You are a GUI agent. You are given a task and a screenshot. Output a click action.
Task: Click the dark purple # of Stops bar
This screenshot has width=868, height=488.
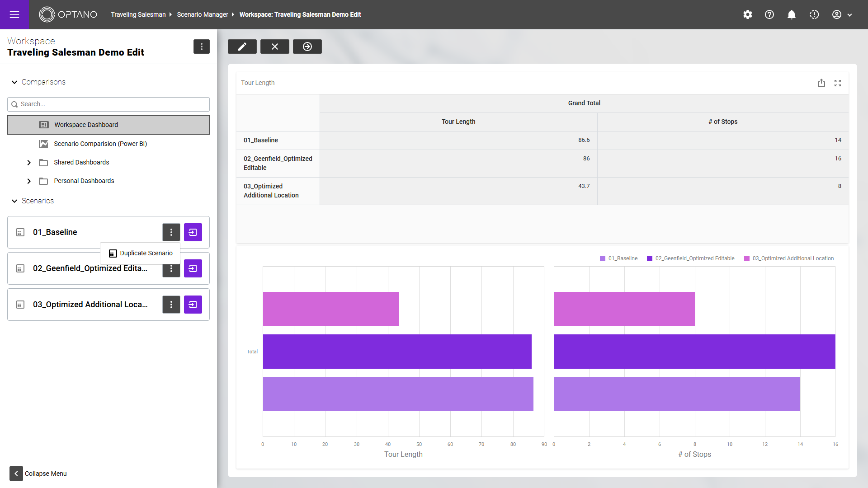(694, 352)
